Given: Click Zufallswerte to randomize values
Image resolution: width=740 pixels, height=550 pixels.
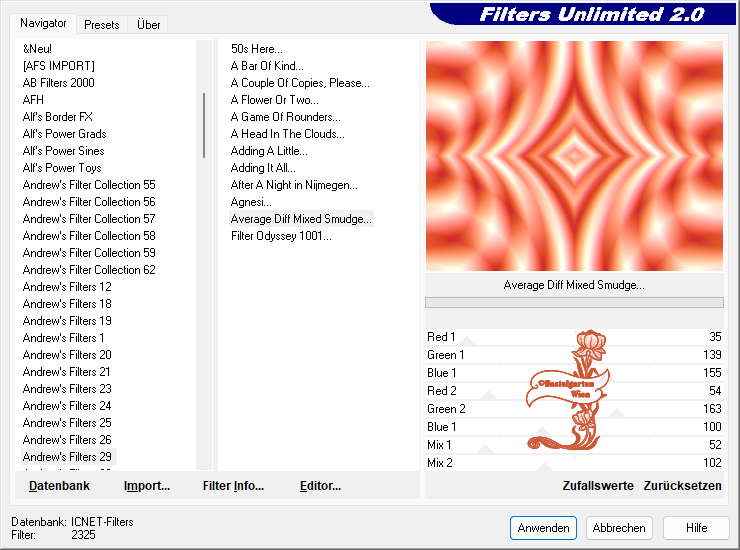Looking at the screenshot, I should point(597,486).
